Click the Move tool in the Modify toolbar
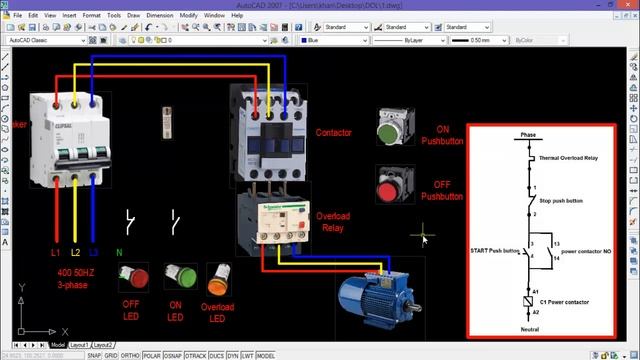 click(x=633, y=108)
